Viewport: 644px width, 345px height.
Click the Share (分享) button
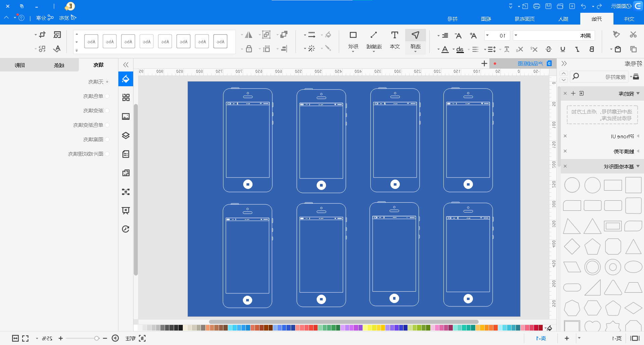(45, 18)
